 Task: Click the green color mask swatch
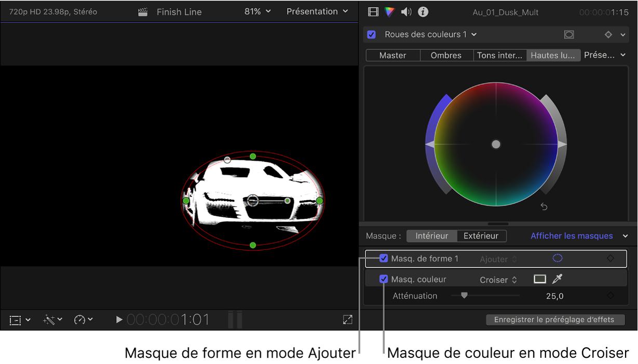[x=539, y=279]
